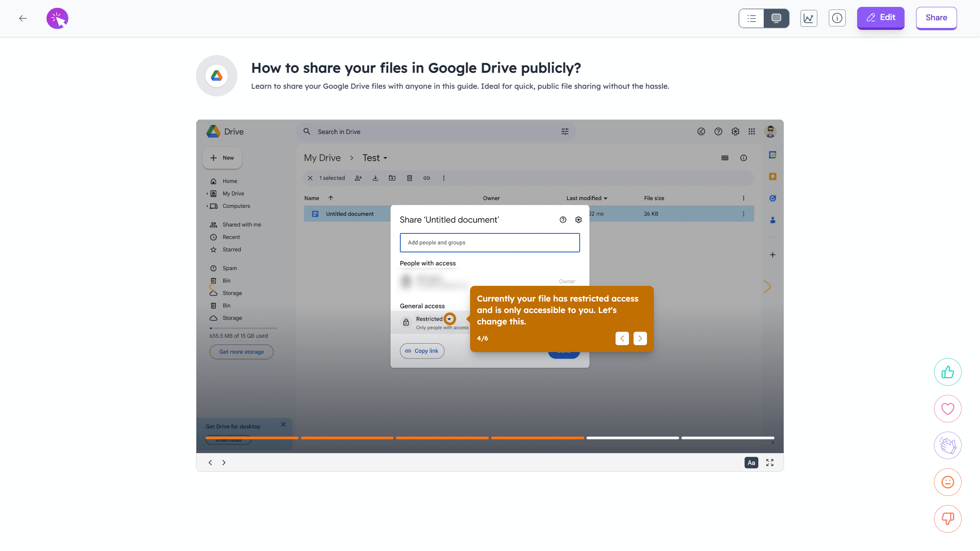Click the thumbs up reaction icon
This screenshot has height=551, width=980.
coord(947,372)
